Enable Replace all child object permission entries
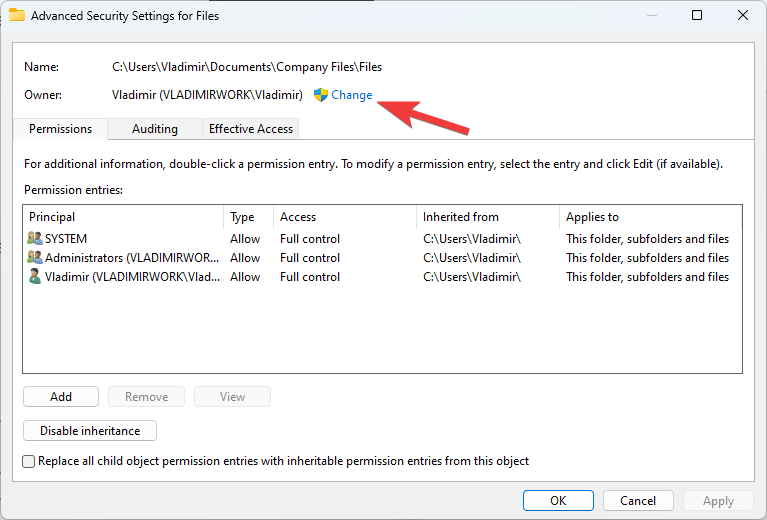The image size is (767, 520). point(29,462)
